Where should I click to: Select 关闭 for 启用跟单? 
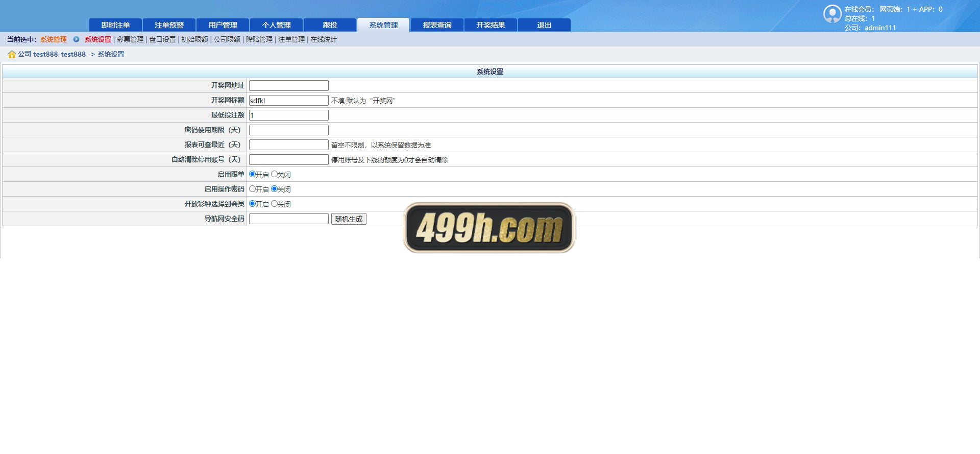pos(274,174)
